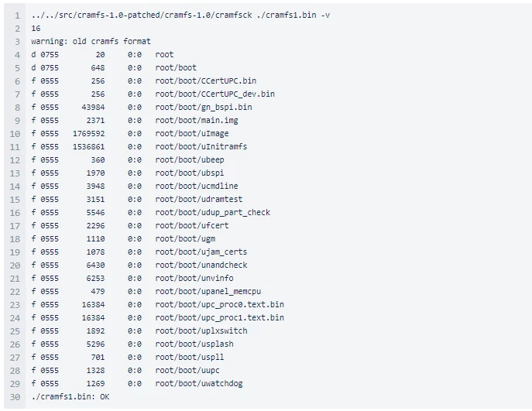Click the root/boot/udup_part_check path

[212, 212]
